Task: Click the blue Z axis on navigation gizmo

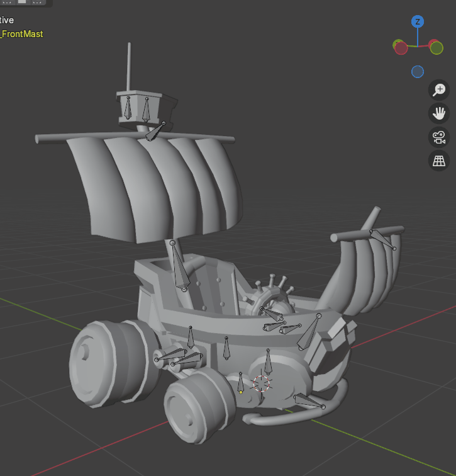Action: tap(418, 22)
